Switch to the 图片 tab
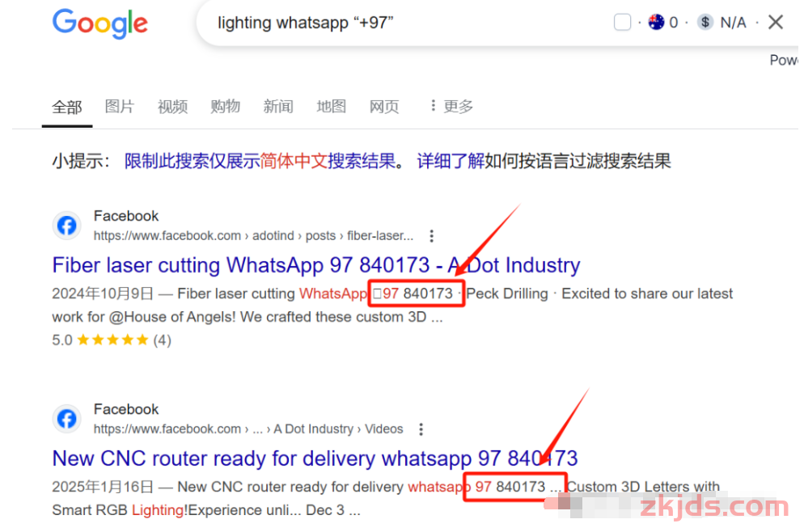804x532 pixels. pos(120,106)
